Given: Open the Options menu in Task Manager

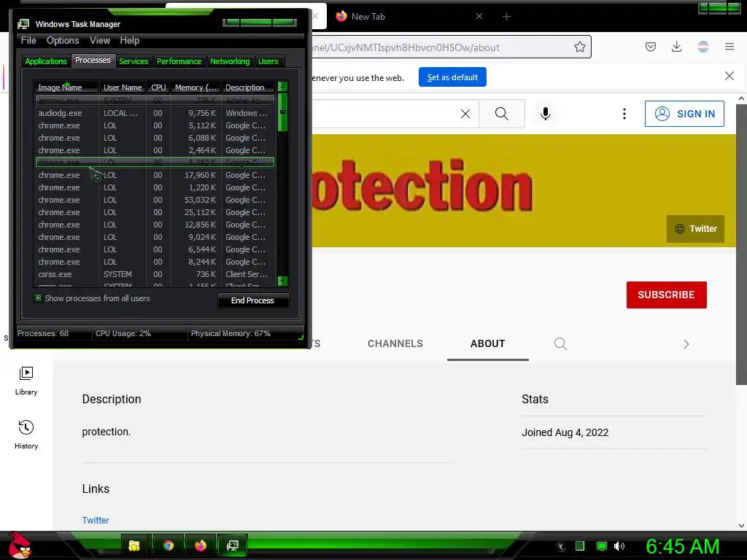Looking at the screenshot, I should (63, 41).
